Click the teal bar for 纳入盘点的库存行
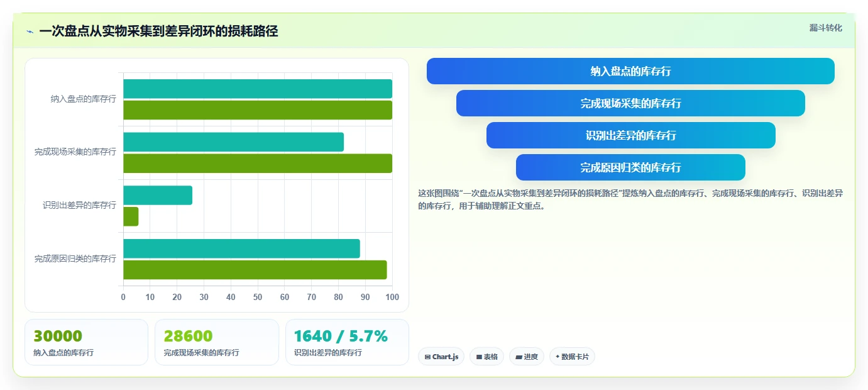 258,89
